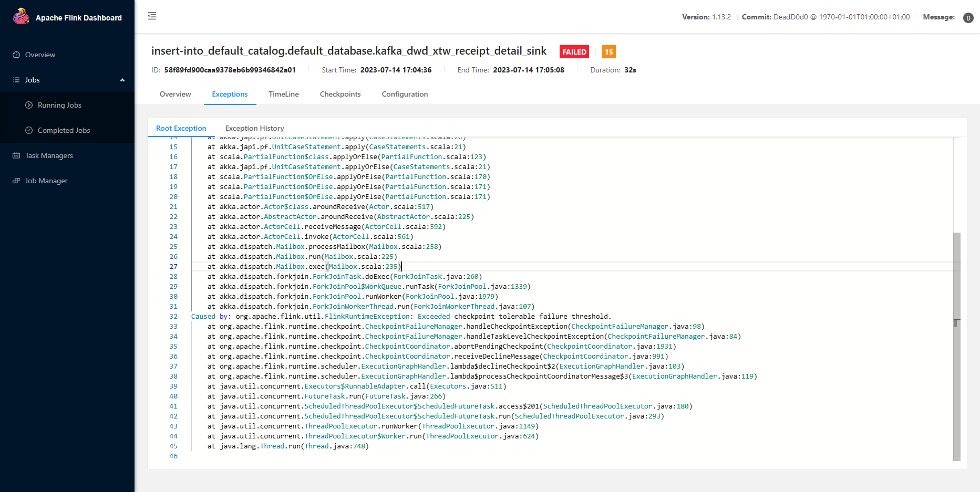Screen dimensions: 980x492
Task: Click the Version 1.13.2 text
Action: pos(706,17)
